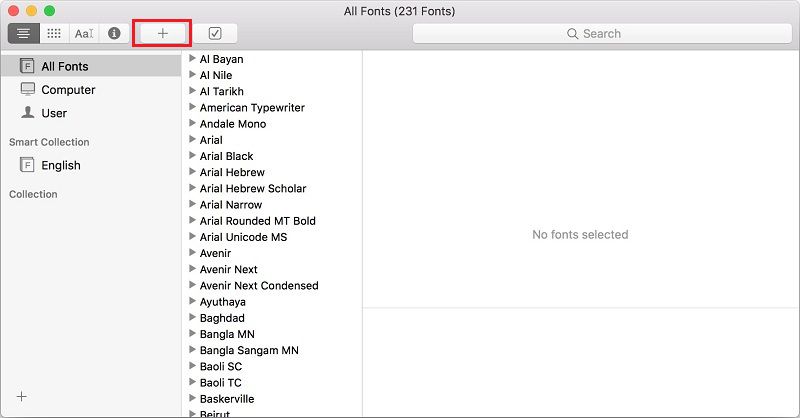Switch to repertoire grid view icon
The height and width of the screenshot is (418, 800).
pos(54,33)
